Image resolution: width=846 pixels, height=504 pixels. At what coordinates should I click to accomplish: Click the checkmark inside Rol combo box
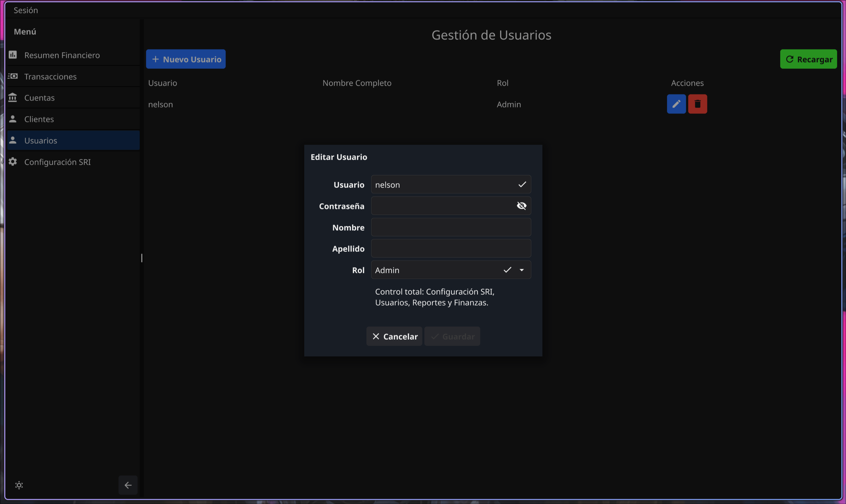[x=507, y=270]
